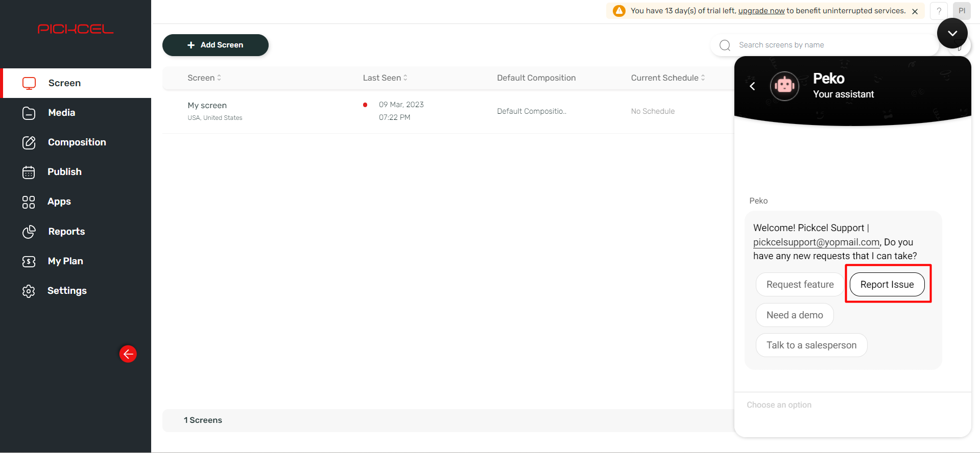Open My screen row
The width and height of the screenshot is (980, 453).
448,111
